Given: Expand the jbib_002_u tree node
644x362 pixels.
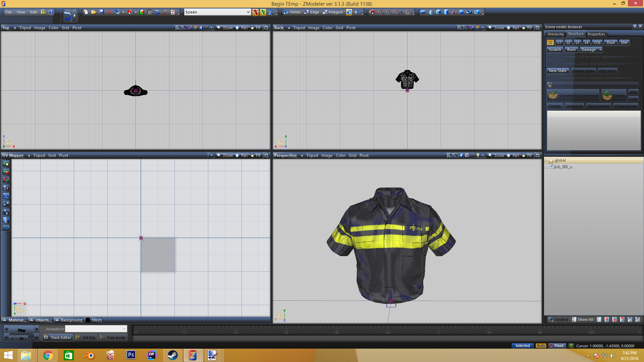Looking at the screenshot, I should (x=546, y=167).
